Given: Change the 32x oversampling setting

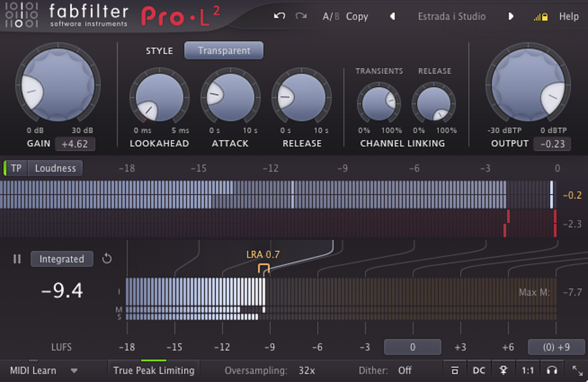Looking at the screenshot, I should tap(307, 371).
